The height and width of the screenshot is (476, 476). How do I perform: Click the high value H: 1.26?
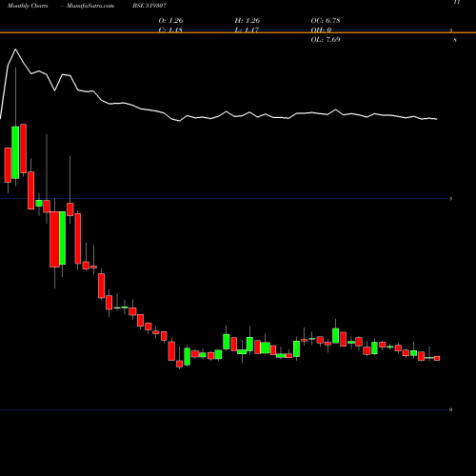tap(248, 20)
